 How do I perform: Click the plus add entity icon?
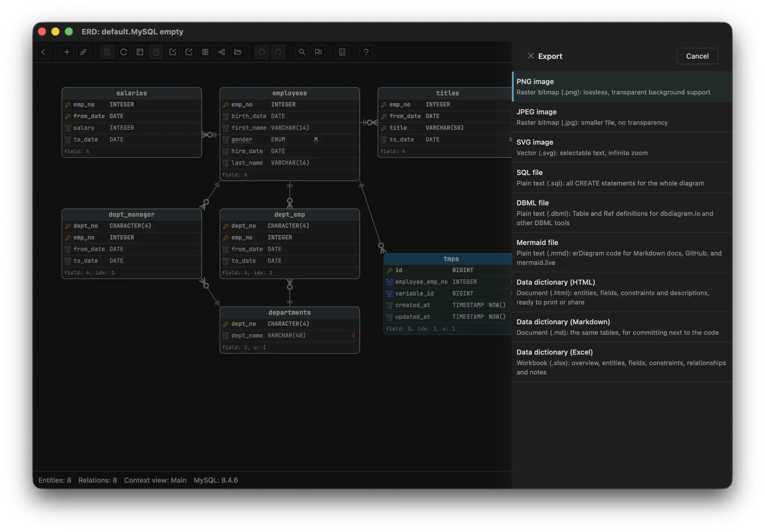coord(67,52)
